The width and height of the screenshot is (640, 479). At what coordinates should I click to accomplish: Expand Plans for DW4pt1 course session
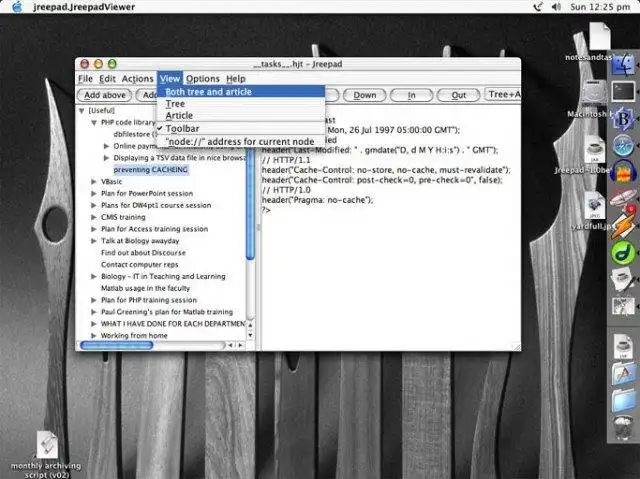(93, 205)
